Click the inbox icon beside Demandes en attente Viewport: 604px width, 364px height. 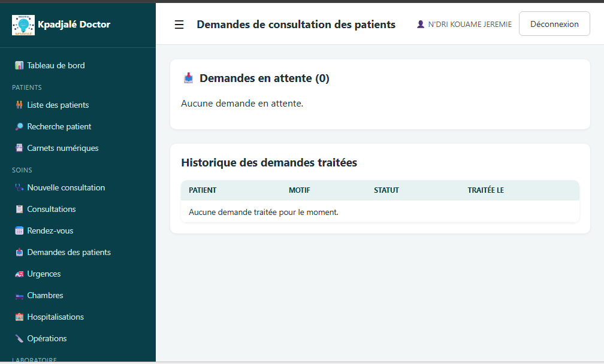pyautogui.click(x=188, y=78)
